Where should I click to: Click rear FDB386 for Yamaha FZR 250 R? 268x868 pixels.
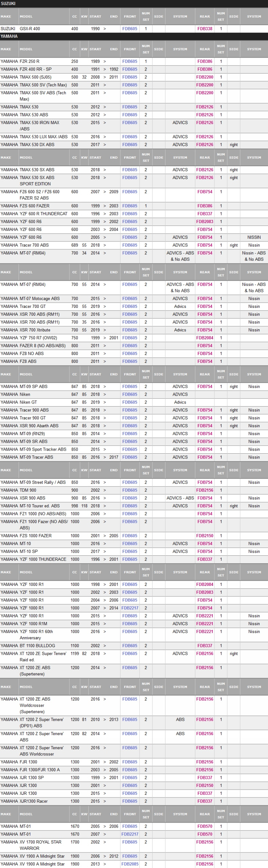pyautogui.click(x=205, y=61)
